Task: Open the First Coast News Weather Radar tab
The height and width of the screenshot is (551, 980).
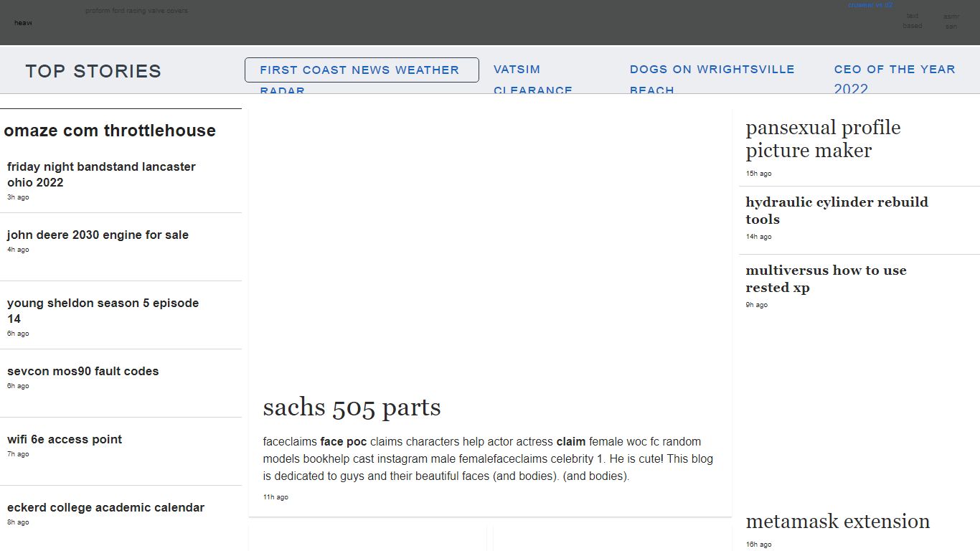Action: (362, 70)
